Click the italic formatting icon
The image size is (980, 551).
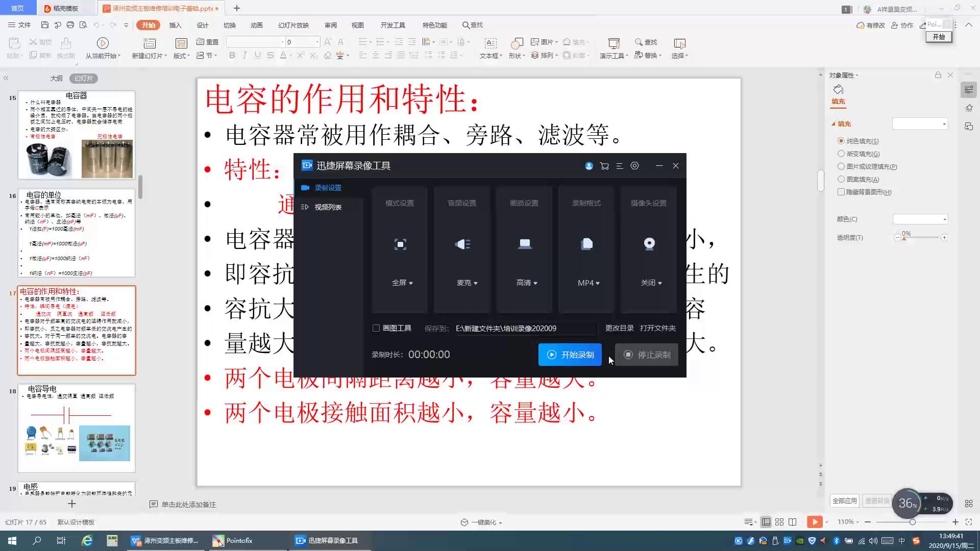[x=245, y=55]
